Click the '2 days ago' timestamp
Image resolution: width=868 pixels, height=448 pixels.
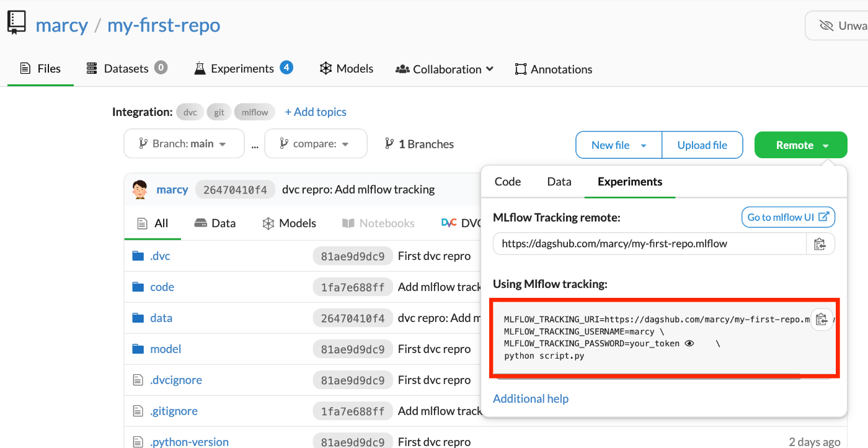(815, 442)
